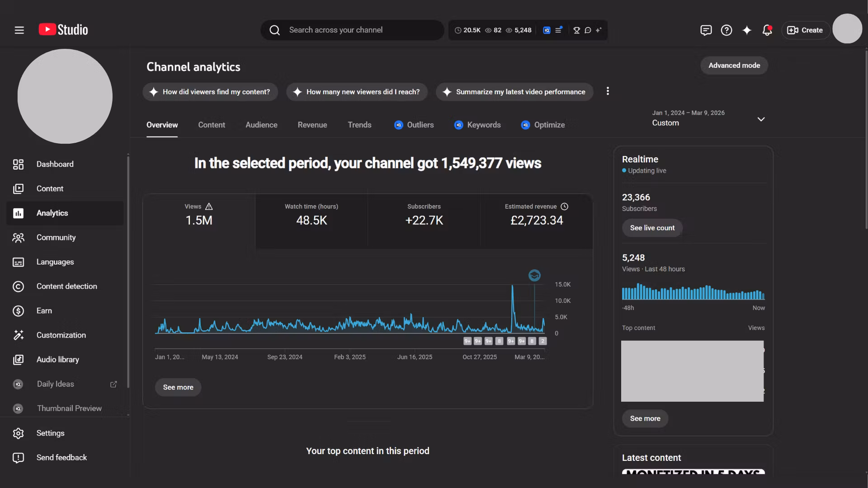
Task: Open the feedback chat bubble icon
Action: 706,30
